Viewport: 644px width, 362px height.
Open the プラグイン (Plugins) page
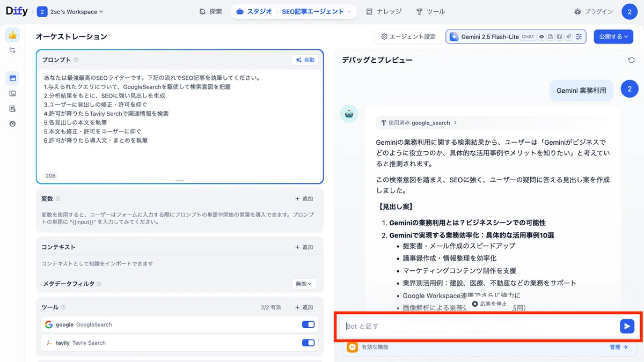pyautogui.click(x=594, y=11)
